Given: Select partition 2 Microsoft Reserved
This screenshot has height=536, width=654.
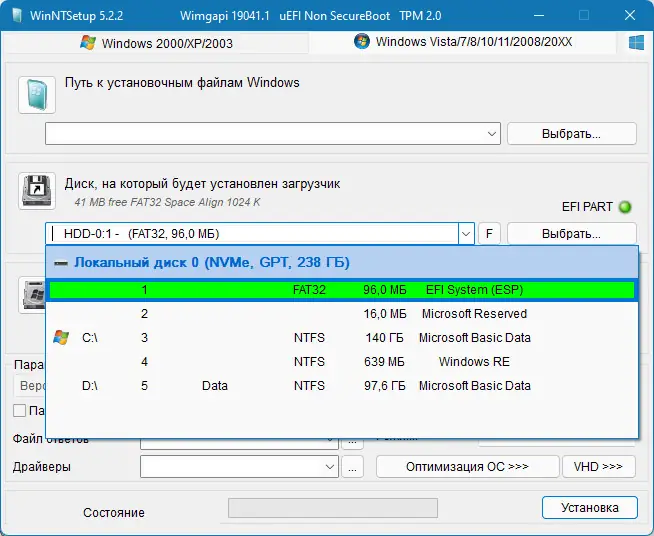Looking at the screenshot, I should click(x=342, y=314).
